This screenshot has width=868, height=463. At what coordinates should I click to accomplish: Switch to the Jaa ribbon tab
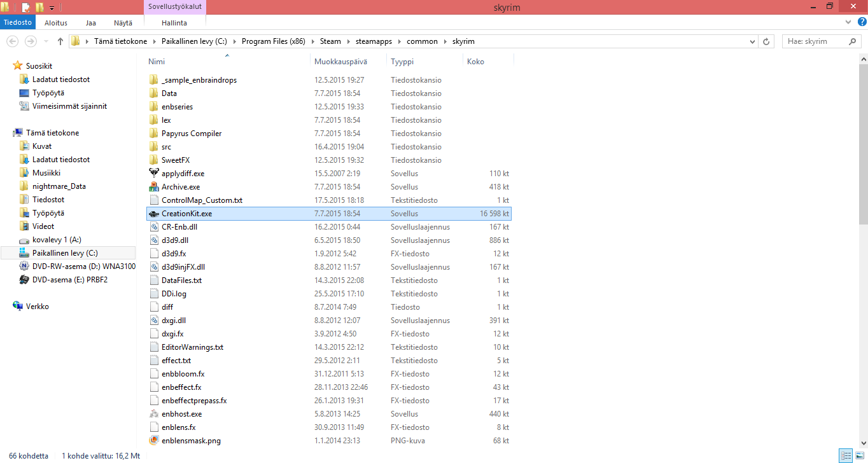pos(91,23)
